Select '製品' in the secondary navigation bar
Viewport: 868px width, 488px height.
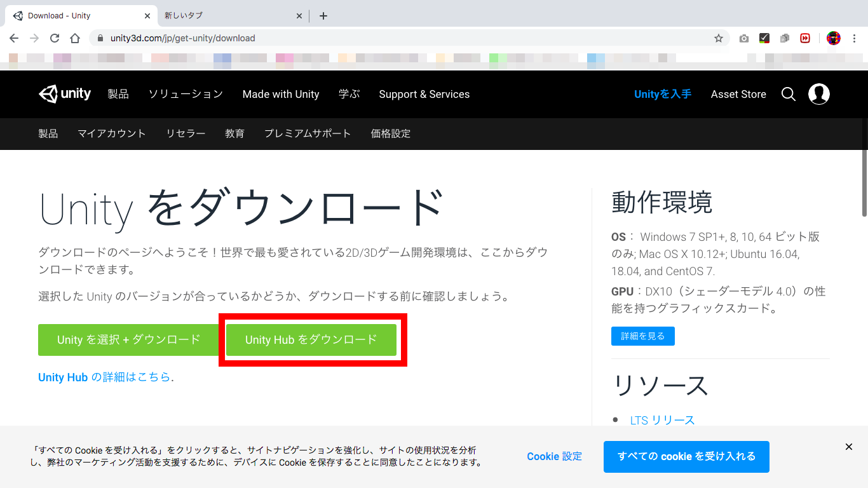[48, 133]
